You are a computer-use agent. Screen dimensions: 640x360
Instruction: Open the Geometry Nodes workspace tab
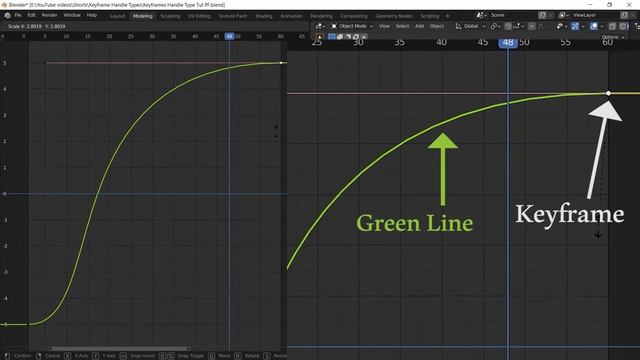[x=394, y=16]
